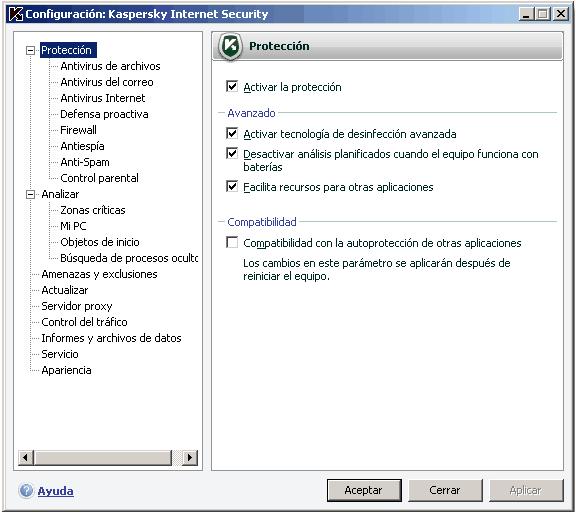
Task: Click the left scroll arrow in tree panel
Action: [x=25, y=458]
